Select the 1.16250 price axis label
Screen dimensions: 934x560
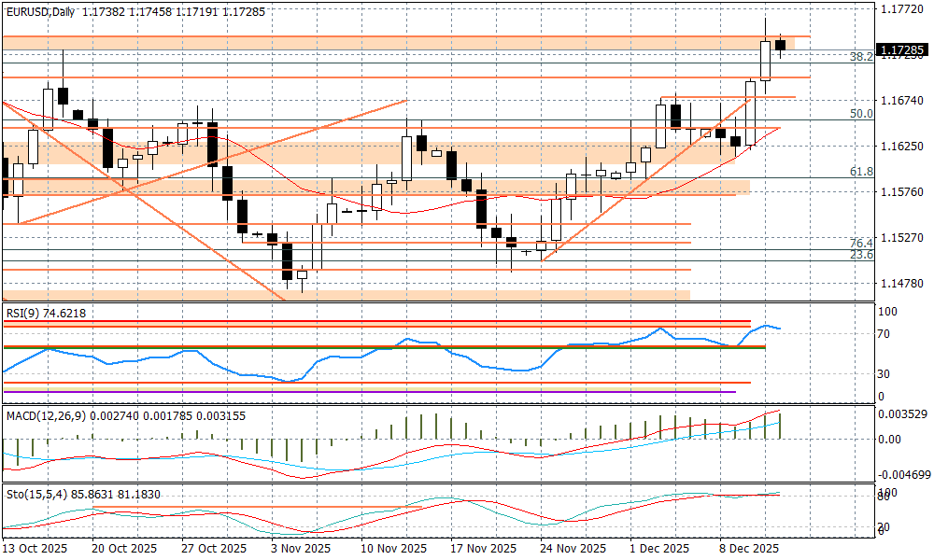[x=901, y=147]
